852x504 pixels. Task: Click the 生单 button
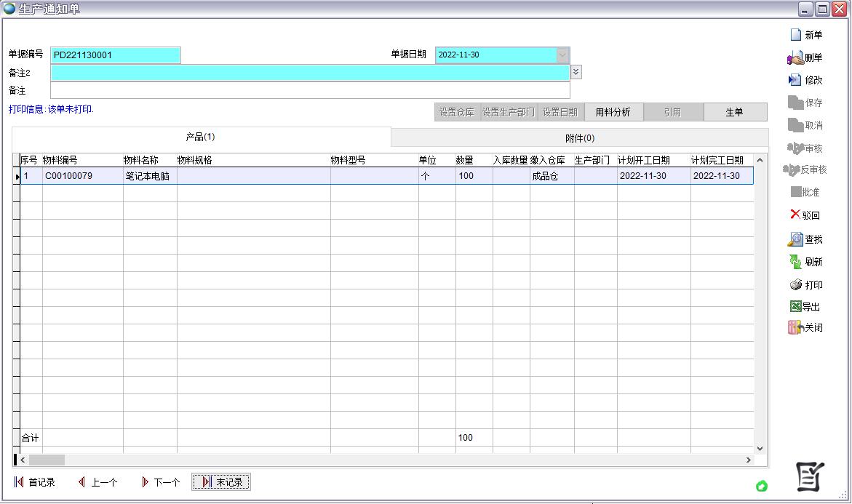tap(735, 113)
